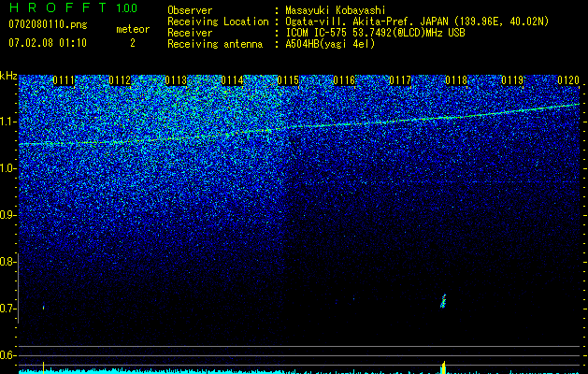Click the meteor count label
Screen dimensions: 588x374
click(x=133, y=29)
